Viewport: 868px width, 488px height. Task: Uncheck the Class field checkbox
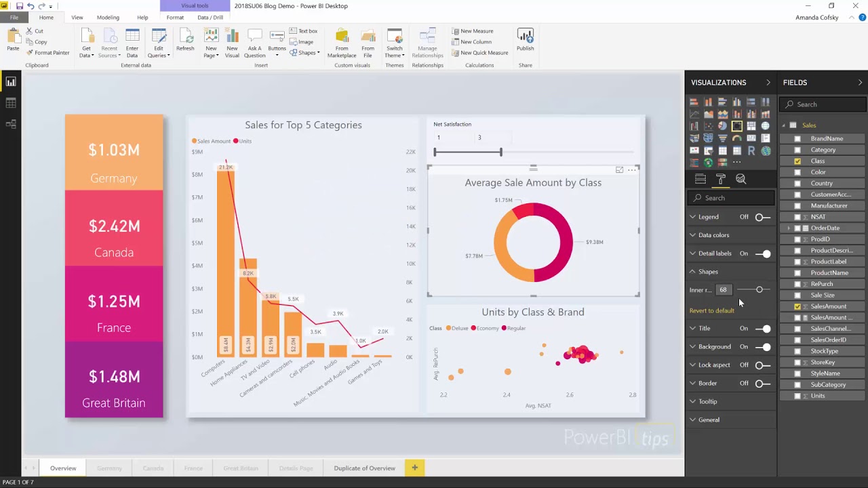click(797, 161)
